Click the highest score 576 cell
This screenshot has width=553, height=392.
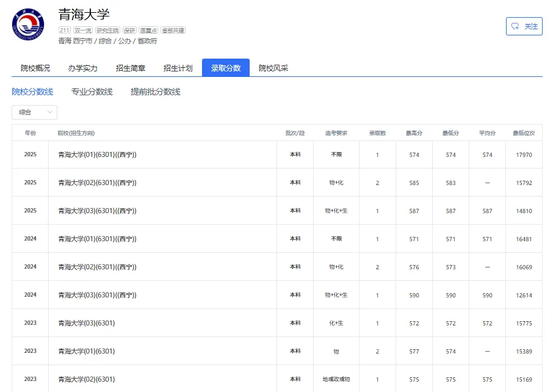point(414,267)
